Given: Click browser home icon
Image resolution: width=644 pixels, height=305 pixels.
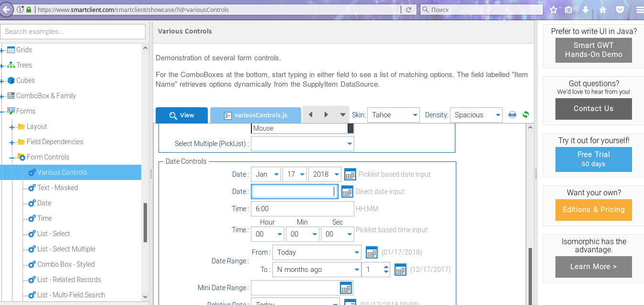Looking at the screenshot, I should [x=603, y=10].
